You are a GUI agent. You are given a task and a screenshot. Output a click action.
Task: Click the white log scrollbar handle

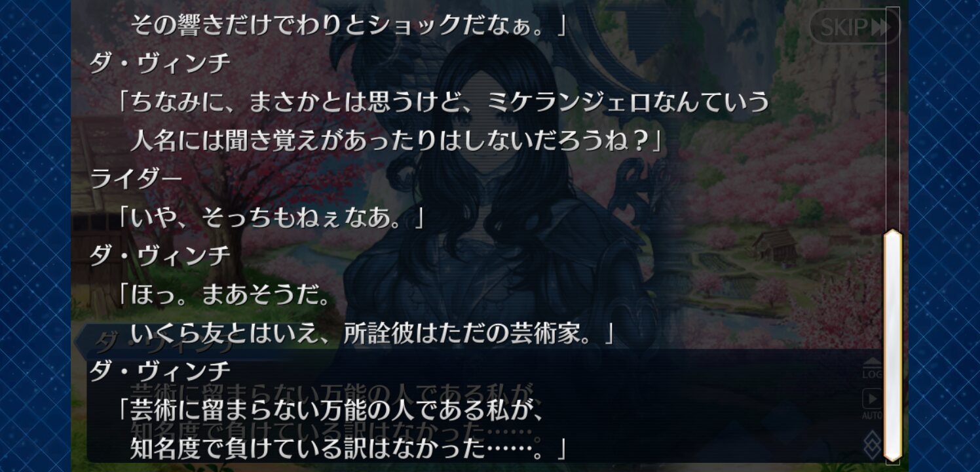pos(892,345)
